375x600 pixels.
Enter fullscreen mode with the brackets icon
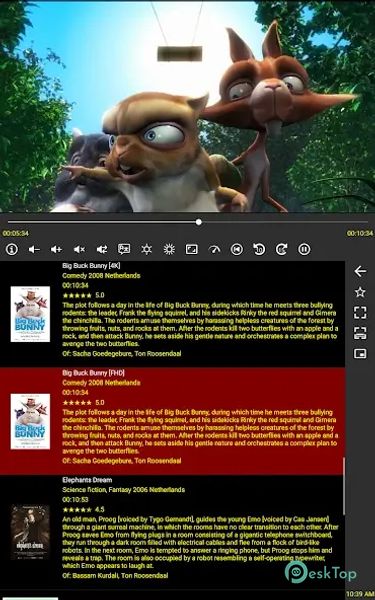[360, 313]
